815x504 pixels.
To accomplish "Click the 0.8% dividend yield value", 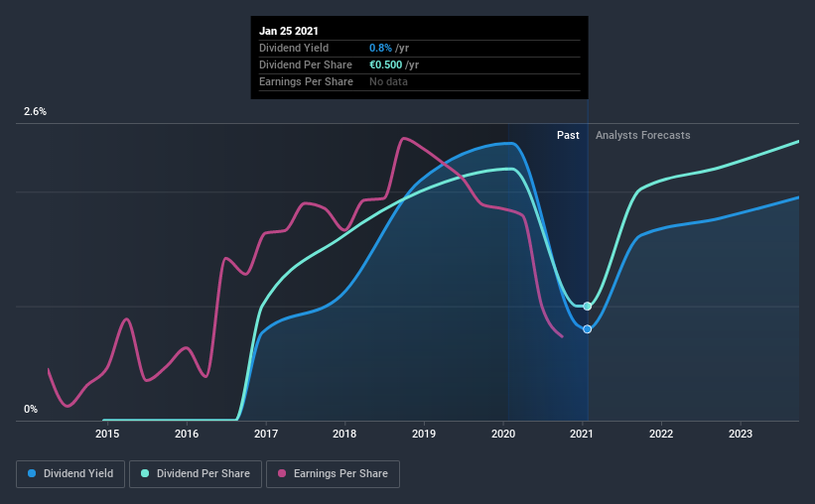I will 380,48.
